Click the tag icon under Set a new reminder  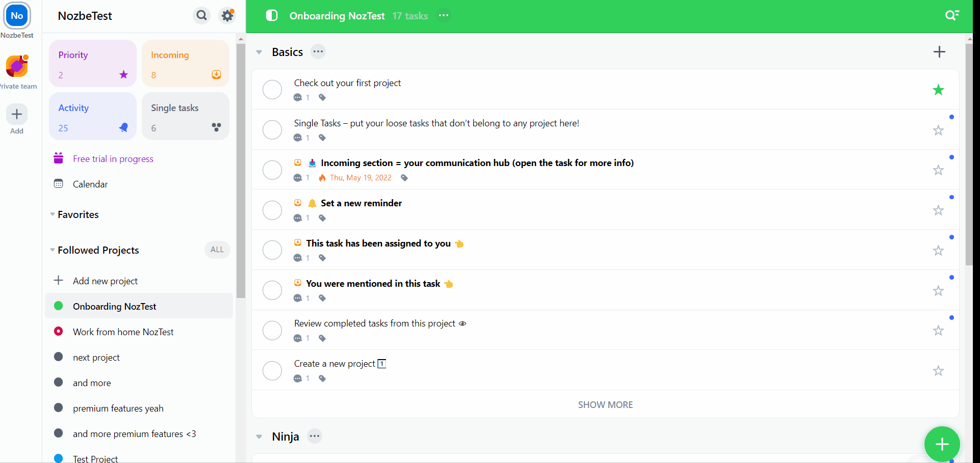coord(322,217)
